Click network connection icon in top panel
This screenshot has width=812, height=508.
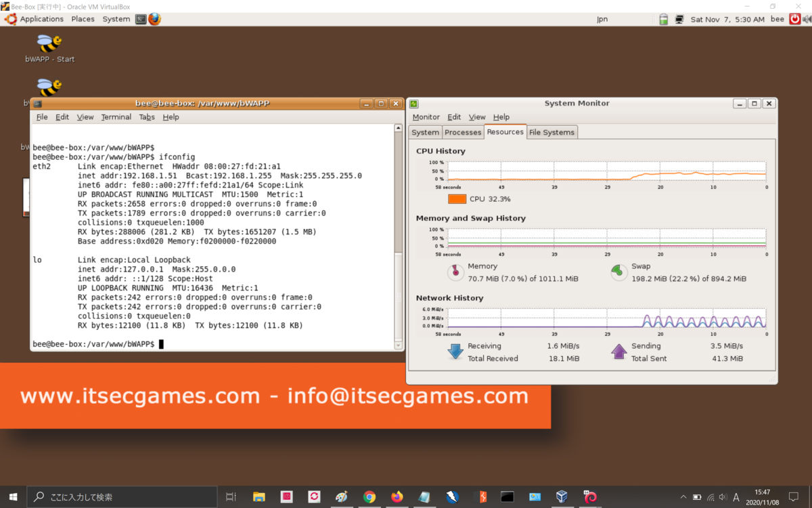(x=679, y=19)
